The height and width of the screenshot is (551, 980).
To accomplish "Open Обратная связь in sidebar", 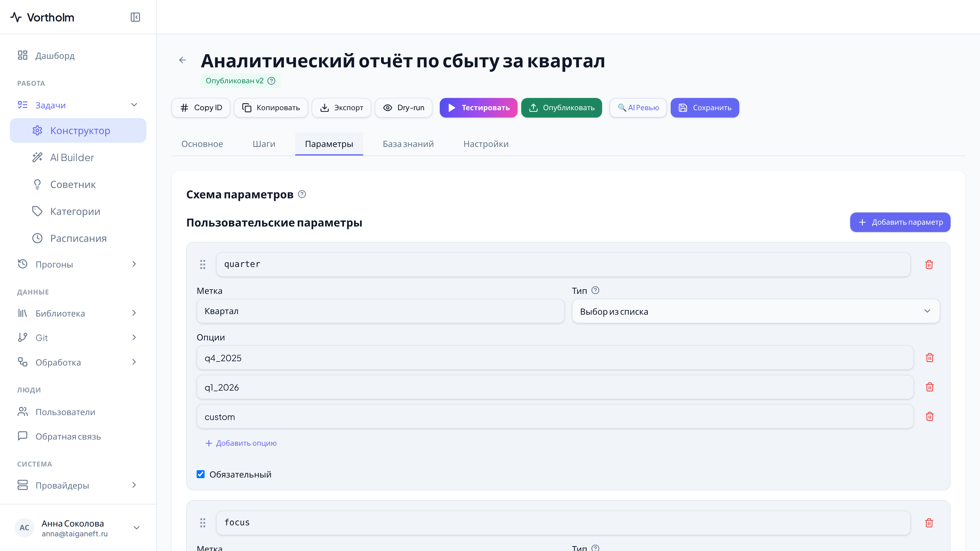I will coord(78,436).
